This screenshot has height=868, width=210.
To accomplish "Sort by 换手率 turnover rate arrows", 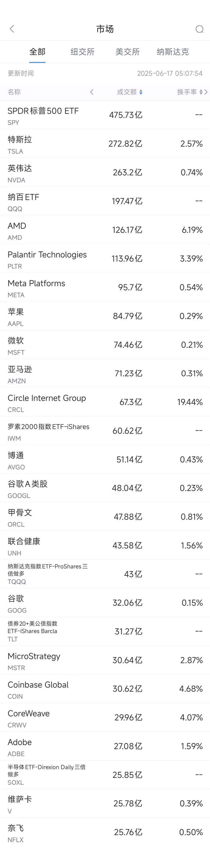I will coord(201,92).
